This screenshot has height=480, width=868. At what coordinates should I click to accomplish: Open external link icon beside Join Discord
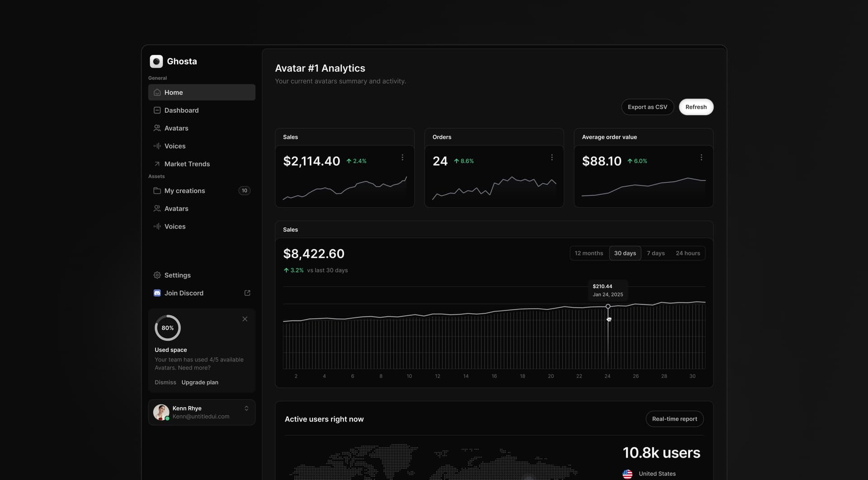(247, 293)
